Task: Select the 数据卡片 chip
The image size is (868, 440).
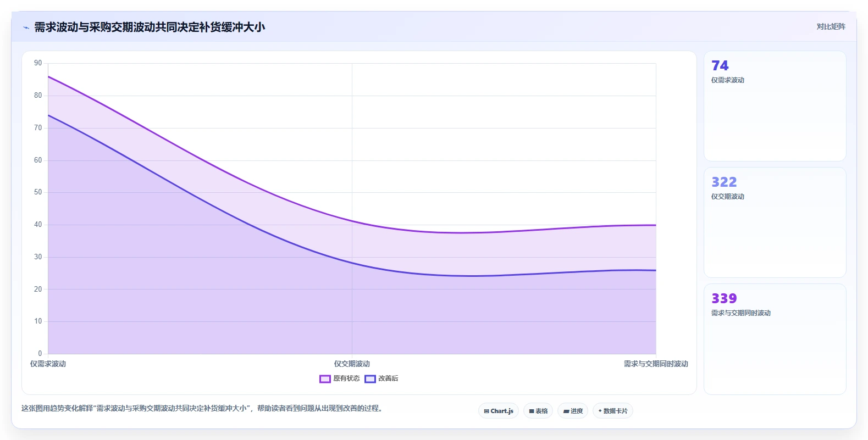Action: [x=613, y=411]
